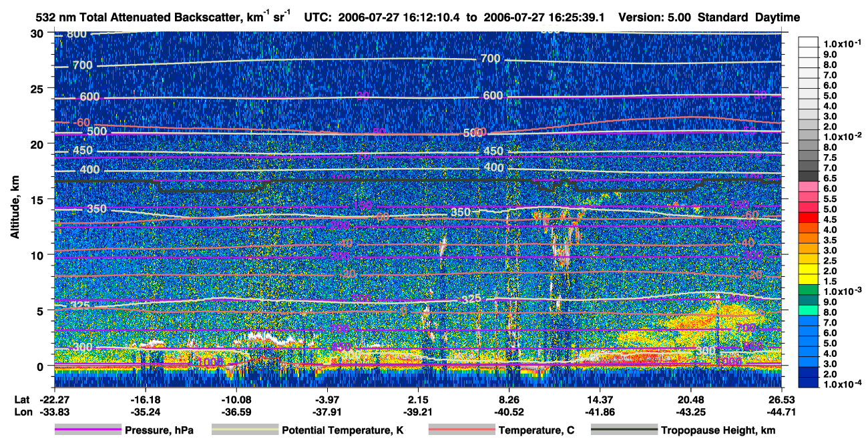Image resolution: width=868 pixels, height=445 pixels.
Task: Click the colorbar label '7.5'
Action: pos(832,158)
